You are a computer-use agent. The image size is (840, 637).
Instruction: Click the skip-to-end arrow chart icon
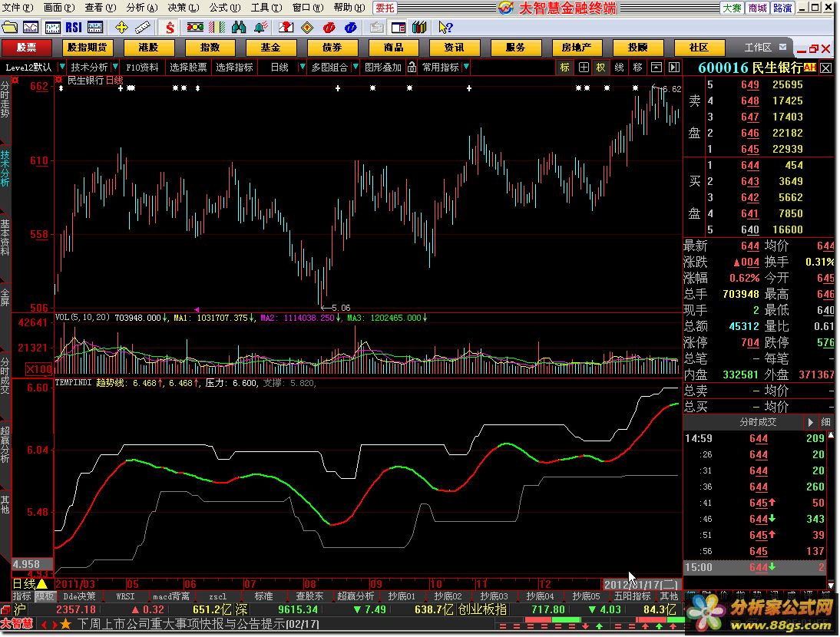click(x=674, y=67)
